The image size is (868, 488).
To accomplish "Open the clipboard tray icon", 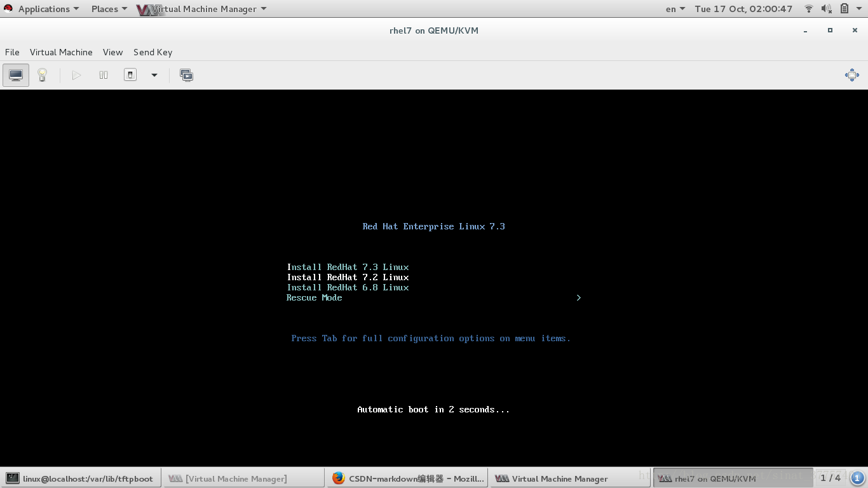I will [x=844, y=9].
